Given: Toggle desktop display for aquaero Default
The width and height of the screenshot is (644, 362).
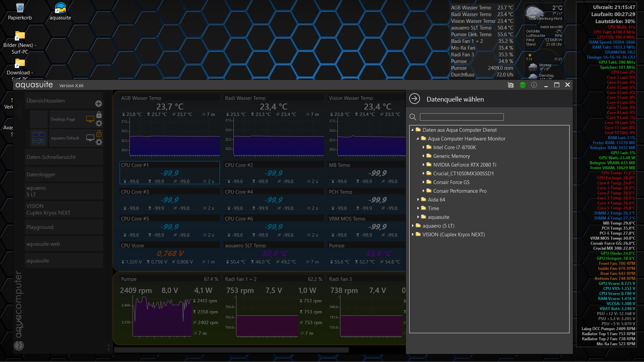Looking at the screenshot, I should click(x=90, y=138).
